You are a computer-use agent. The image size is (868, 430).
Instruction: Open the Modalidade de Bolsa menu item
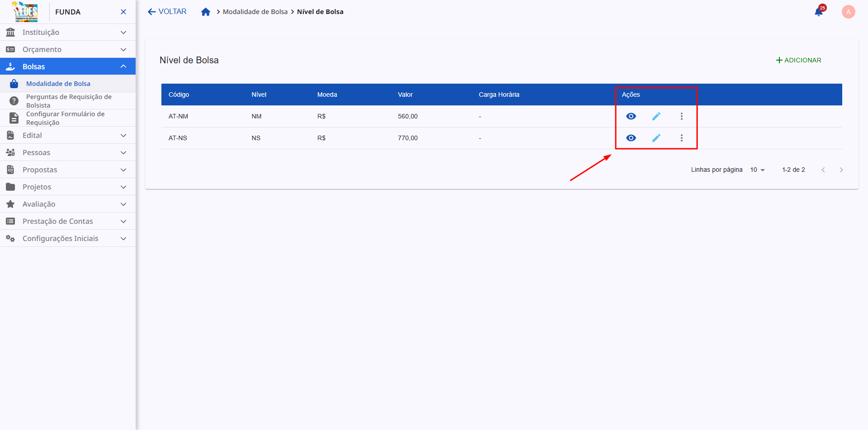(58, 83)
